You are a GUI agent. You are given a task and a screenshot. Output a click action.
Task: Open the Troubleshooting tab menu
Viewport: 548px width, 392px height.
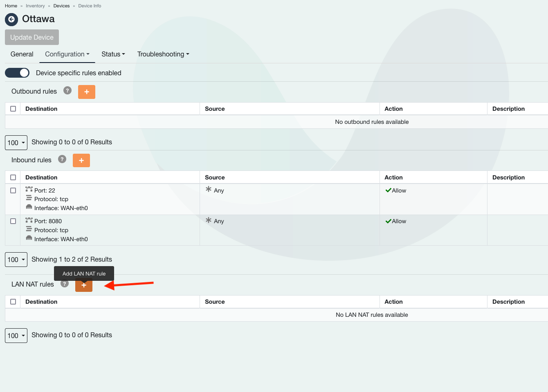pyautogui.click(x=163, y=54)
